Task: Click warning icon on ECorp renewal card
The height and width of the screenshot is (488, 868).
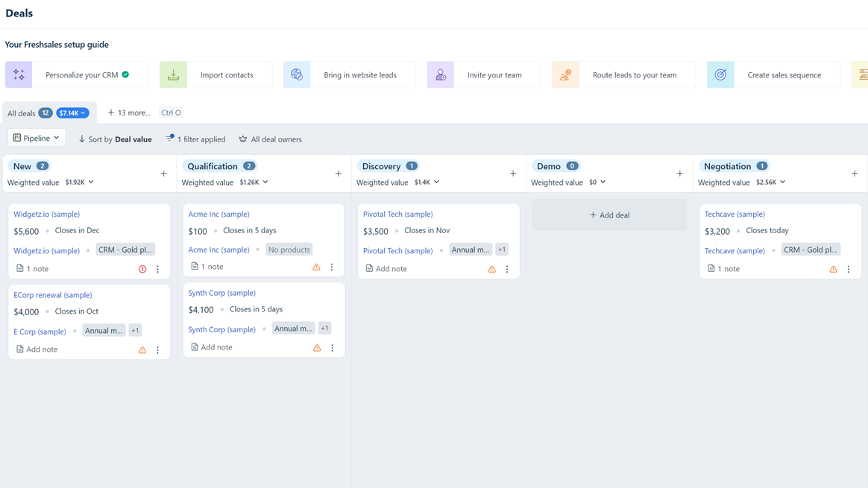Action: tap(142, 350)
